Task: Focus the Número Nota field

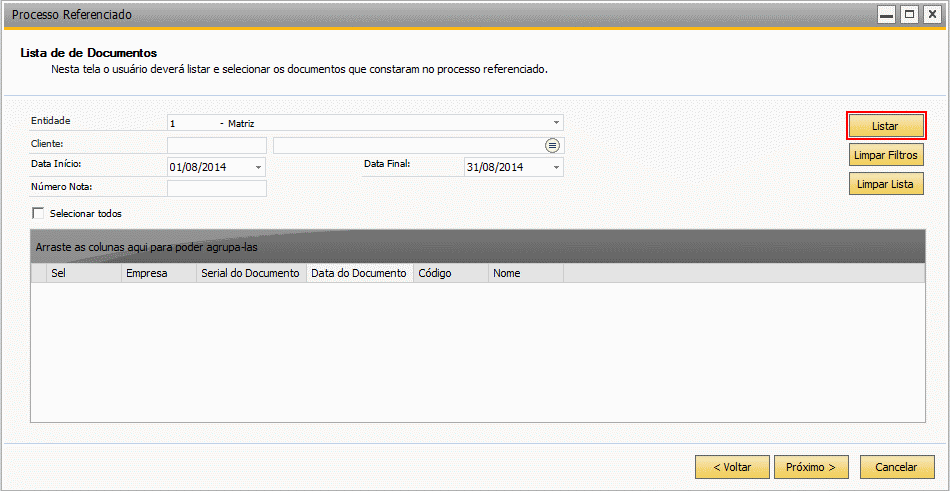Action: click(217, 189)
